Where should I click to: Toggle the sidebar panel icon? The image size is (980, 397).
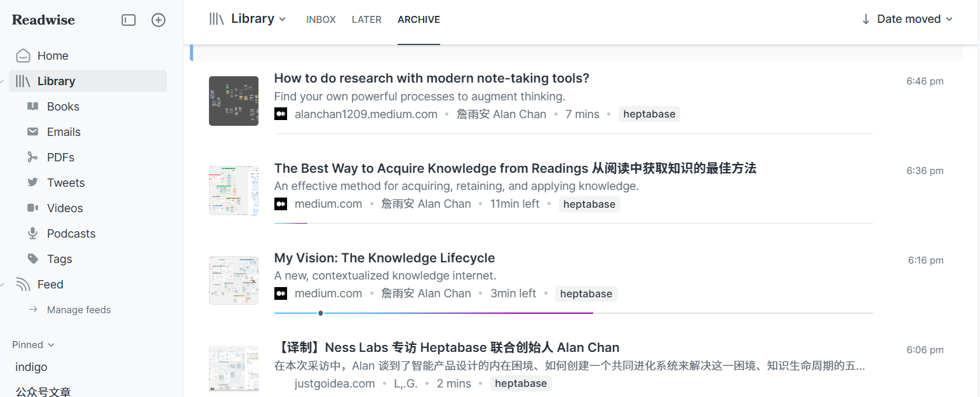pos(129,20)
